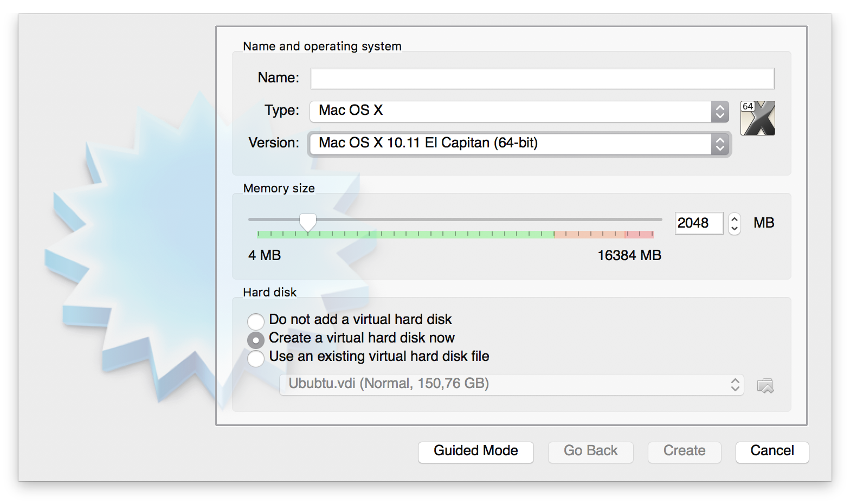The height and width of the screenshot is (504, 850).
Task: Open Version dropdown showing El Capitan
Action: pos(510,144)
